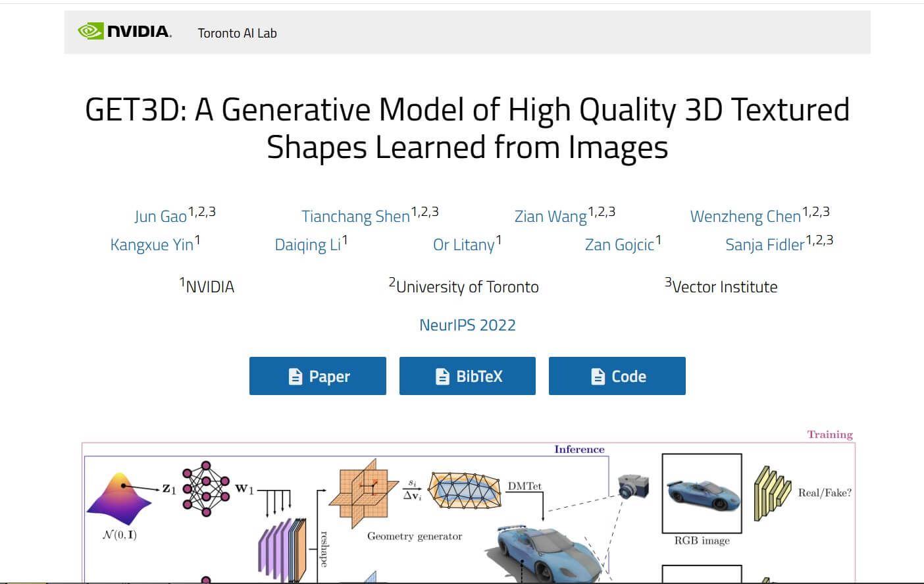The height and width of the screenshot is (584, 924).
Task: Go to Zan Gojcic's author page
Action: (x=619, y=245)
